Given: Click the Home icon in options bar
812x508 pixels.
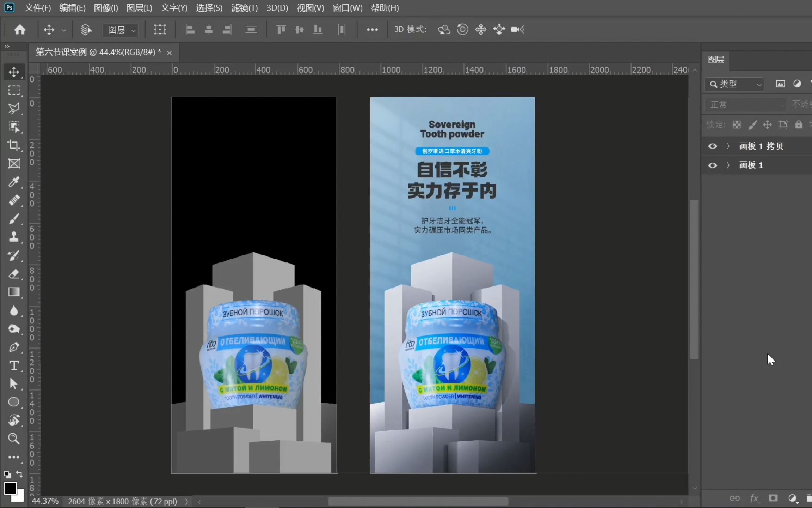Looking at the screenshot, I should point(20,29).
